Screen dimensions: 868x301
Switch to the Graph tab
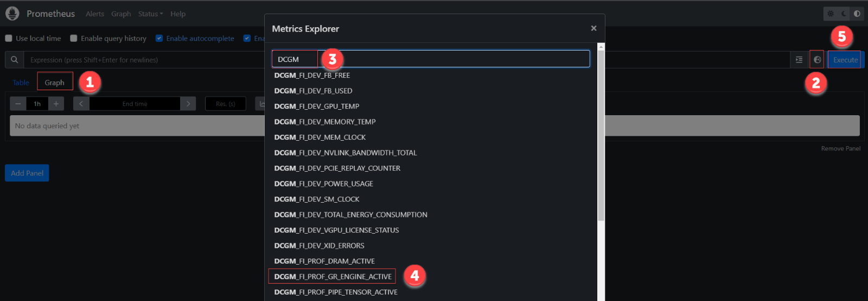tap(54, 83)
